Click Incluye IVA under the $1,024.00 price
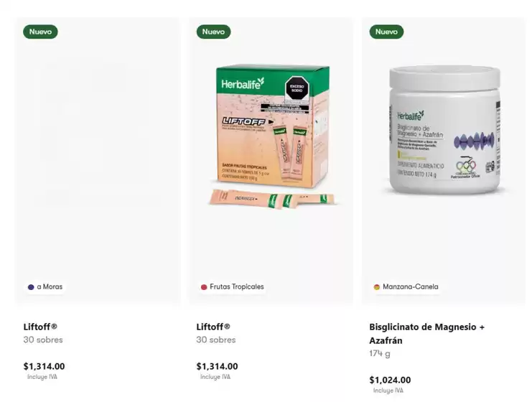Image resolution: width=532 pixels, height=402 pixels. point(388,391)
